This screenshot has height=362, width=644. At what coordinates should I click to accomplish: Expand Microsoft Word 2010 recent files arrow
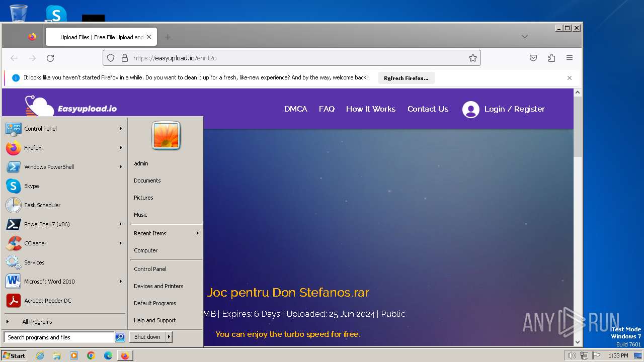[121, 282]
